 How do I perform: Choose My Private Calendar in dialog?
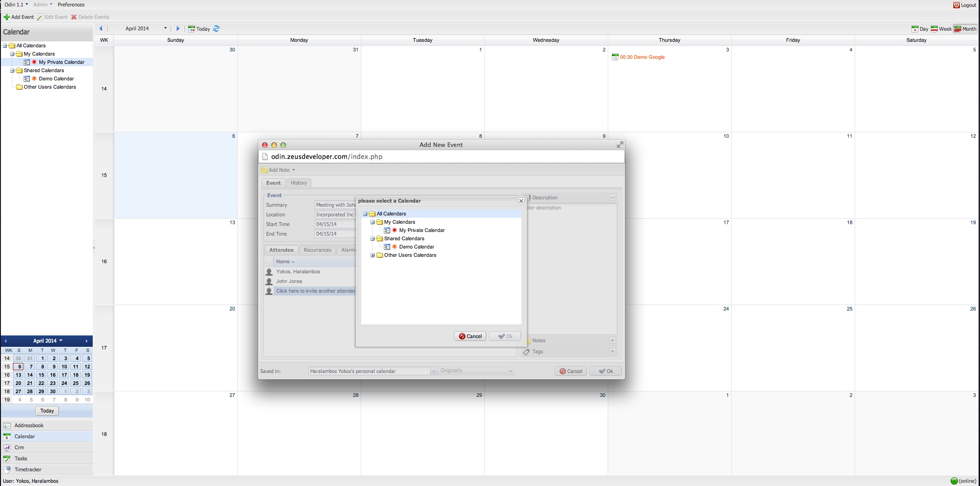[422, 230]
